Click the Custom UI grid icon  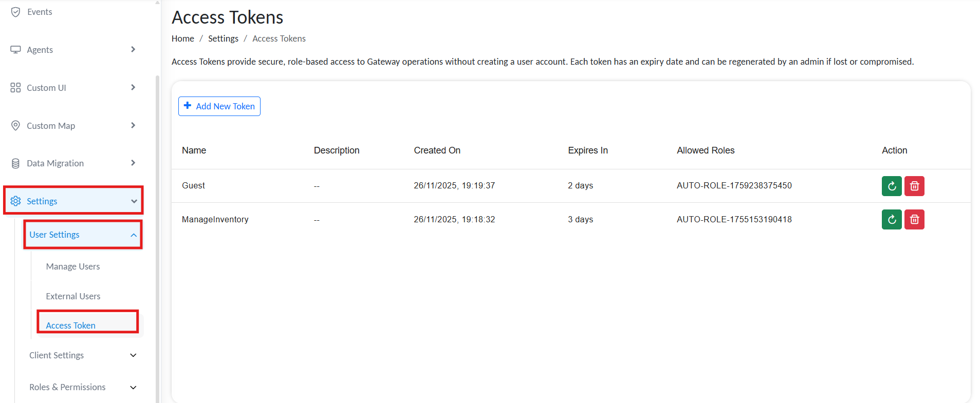click(x=16, y=88)
